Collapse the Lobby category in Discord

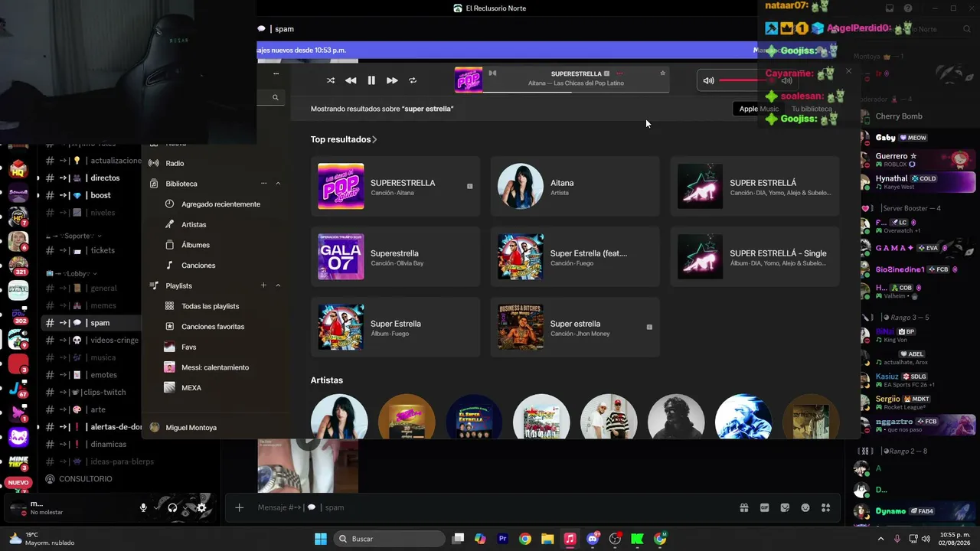coord(73,273)
